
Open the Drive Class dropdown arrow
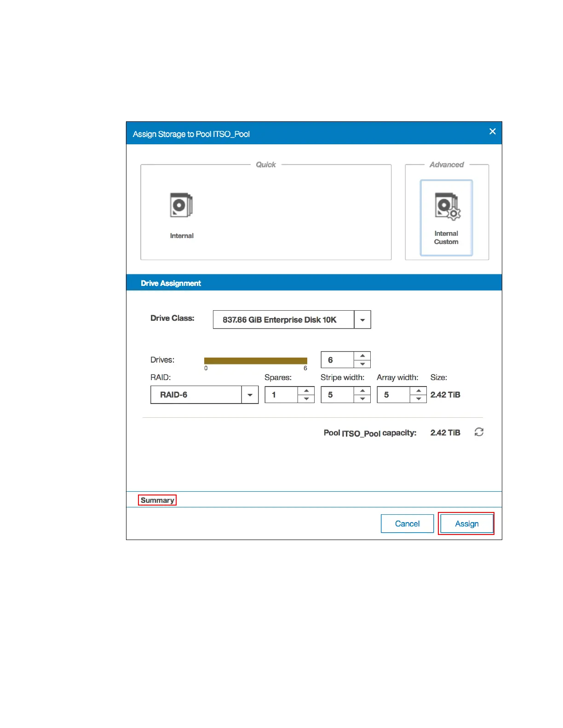362,320
